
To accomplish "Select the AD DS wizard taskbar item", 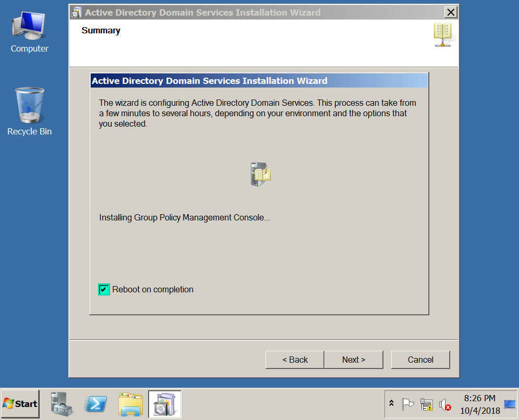I will tap(164, 404).
